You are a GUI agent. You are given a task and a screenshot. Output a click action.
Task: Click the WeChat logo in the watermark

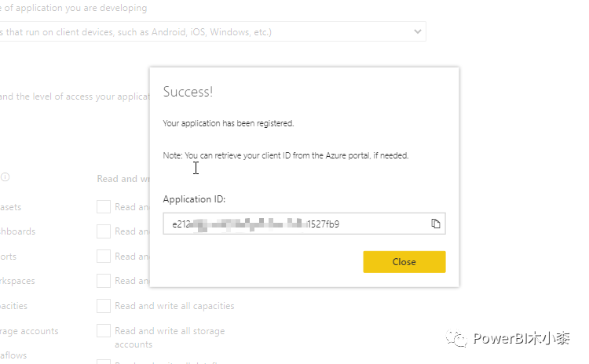tap(456, 338)
